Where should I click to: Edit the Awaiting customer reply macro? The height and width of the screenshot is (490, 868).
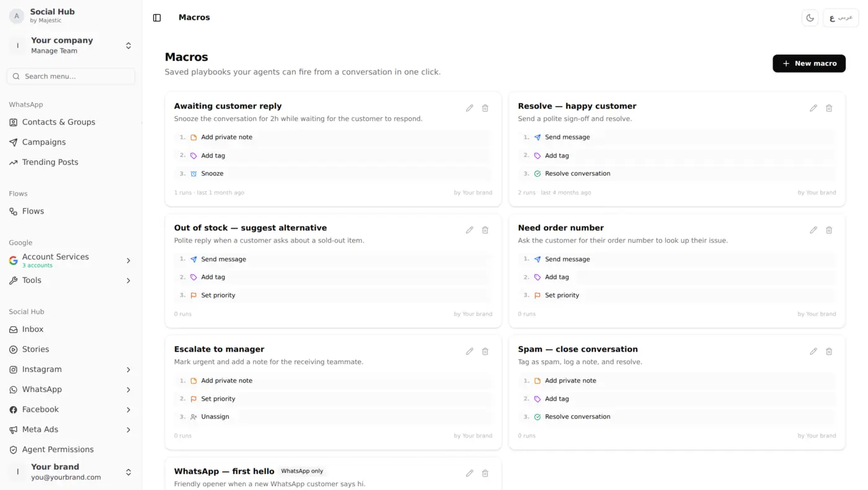click(469, 108)
